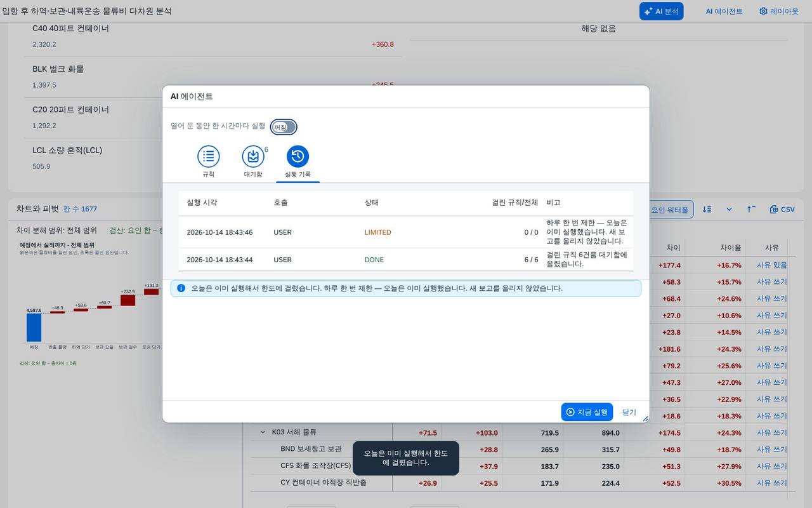Toggle the hourly run switch 꺼짐
The height and width of the screenshot is (508, 812).
tap(284, 127)
